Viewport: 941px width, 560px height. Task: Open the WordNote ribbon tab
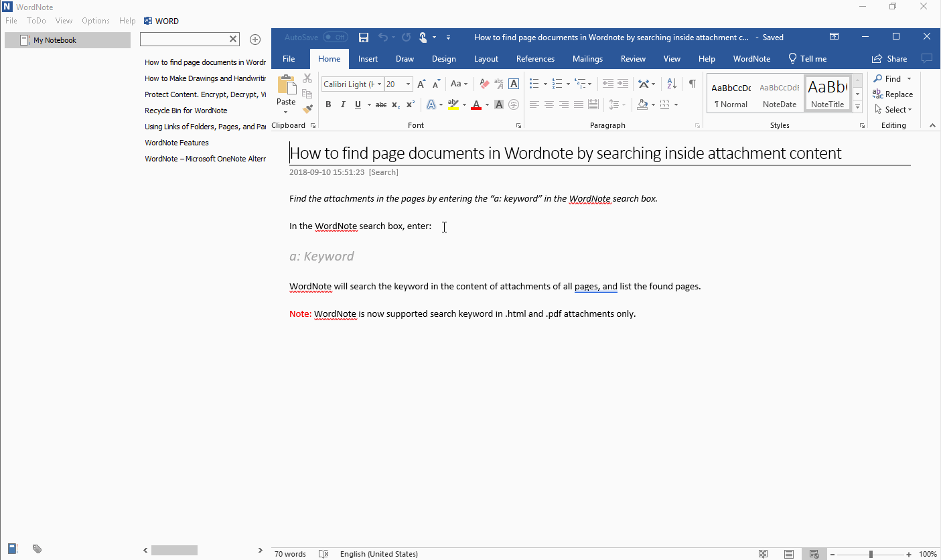pyautogui.click(x=751, y=59)
